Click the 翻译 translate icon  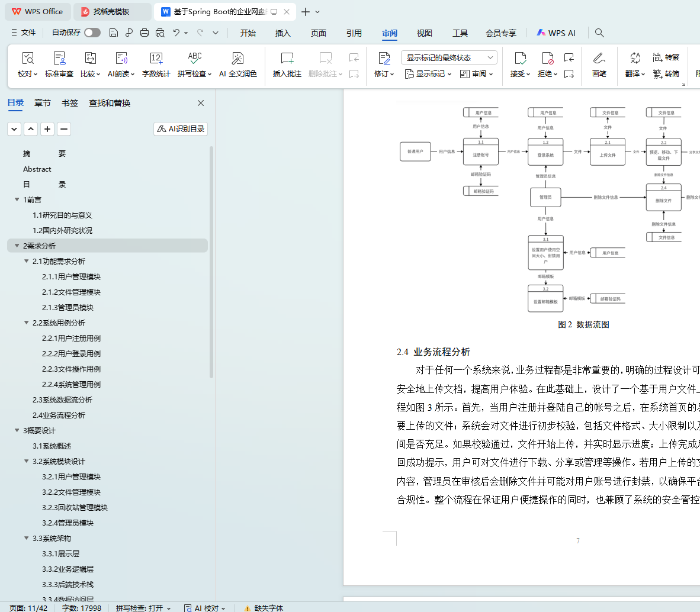tap(635, 59)
